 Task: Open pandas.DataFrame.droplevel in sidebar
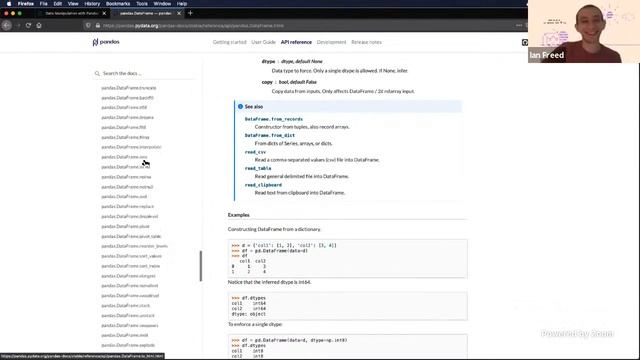(129, 217)
